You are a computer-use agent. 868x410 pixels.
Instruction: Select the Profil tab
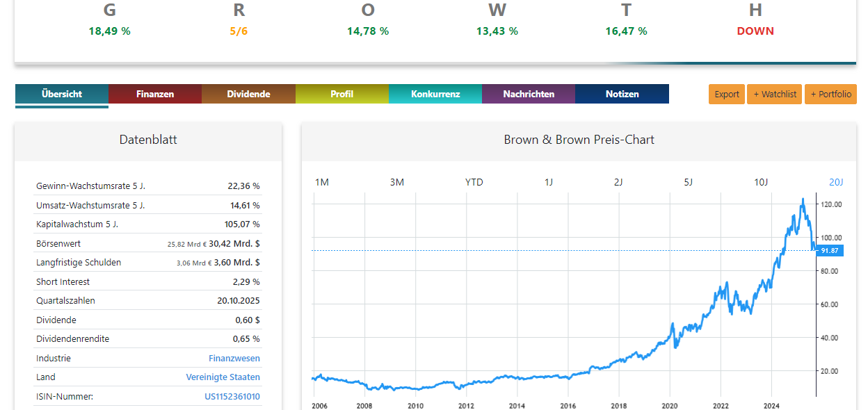tap(341, 94)
